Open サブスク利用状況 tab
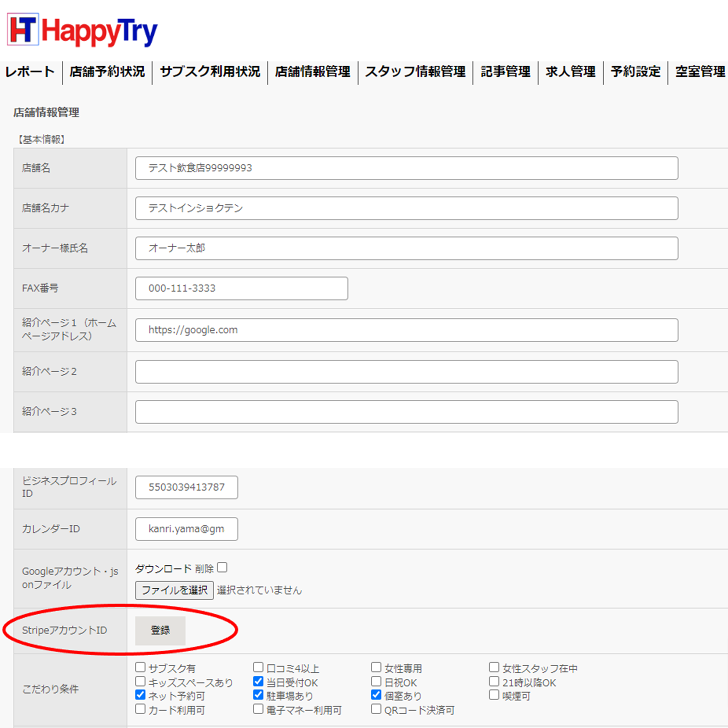The height and width of the screenshot is (728, 728). click(x=210, y=72)
